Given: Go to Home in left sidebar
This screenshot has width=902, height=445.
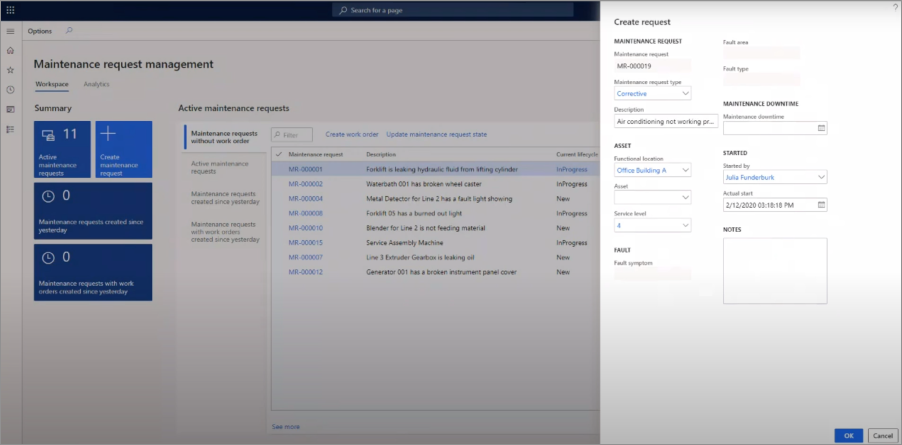Looking at the screenshot, I should click(10, 51).
